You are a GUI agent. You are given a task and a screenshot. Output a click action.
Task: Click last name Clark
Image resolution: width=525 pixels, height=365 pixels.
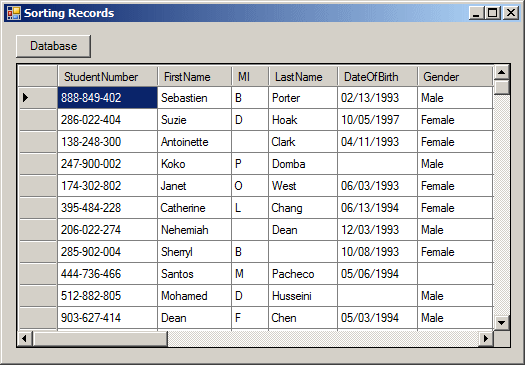(303, 142)
